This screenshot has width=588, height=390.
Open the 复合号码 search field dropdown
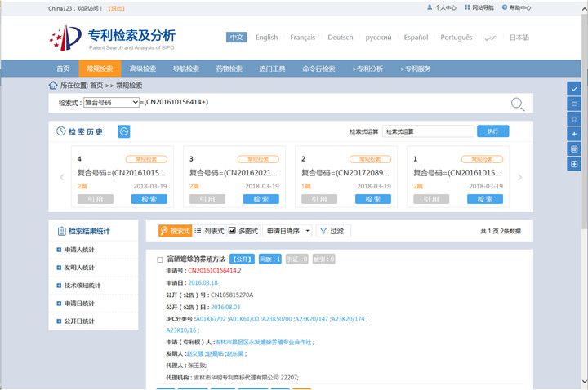[111, 102]
